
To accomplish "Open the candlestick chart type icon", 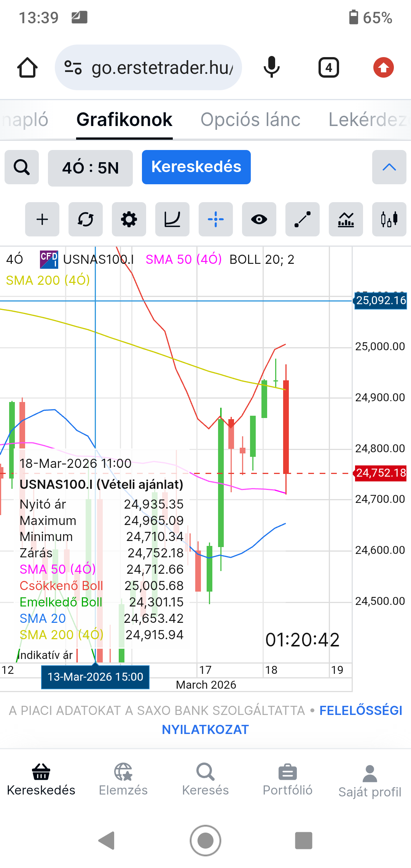I will point(389,219).
